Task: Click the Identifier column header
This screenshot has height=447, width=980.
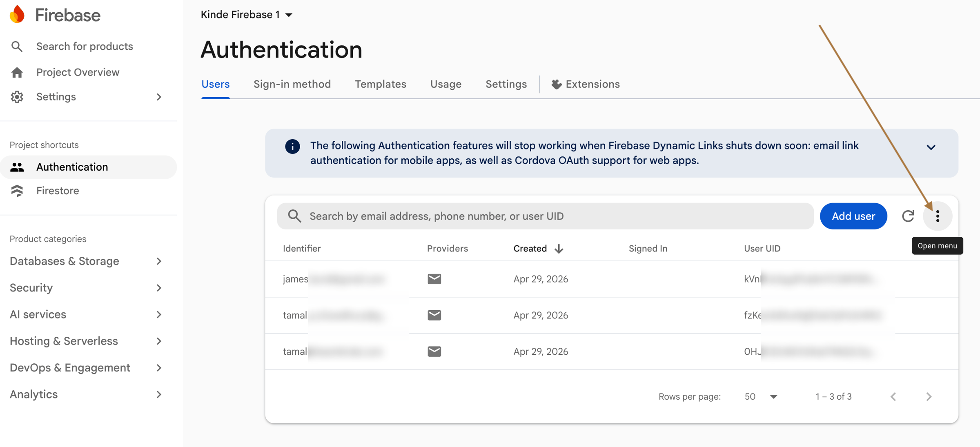Action: [x=302, y=249]
